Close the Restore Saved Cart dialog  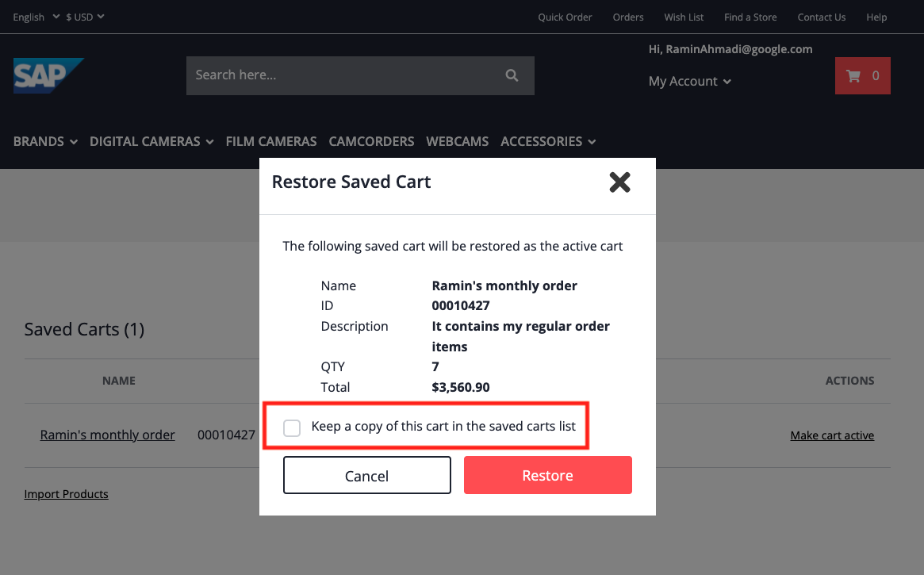click(x=619, y=182)
